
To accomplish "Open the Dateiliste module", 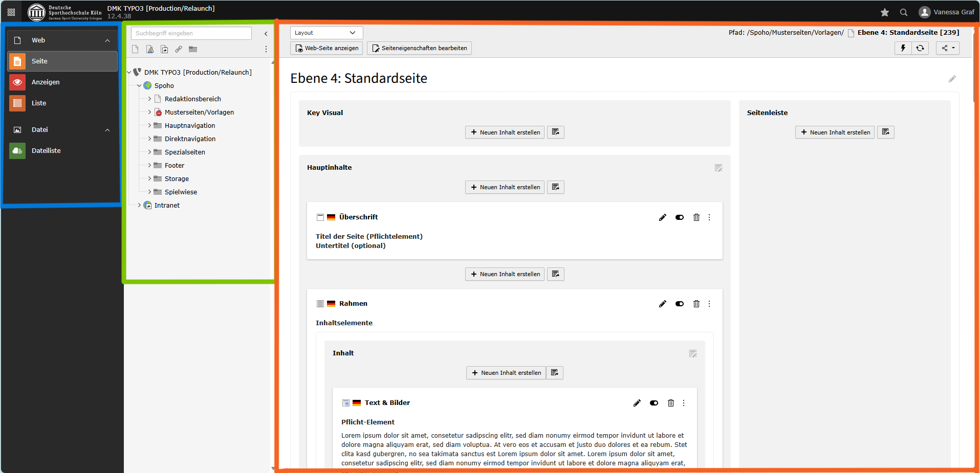I will pyautogui.click(x=46, y=151).
